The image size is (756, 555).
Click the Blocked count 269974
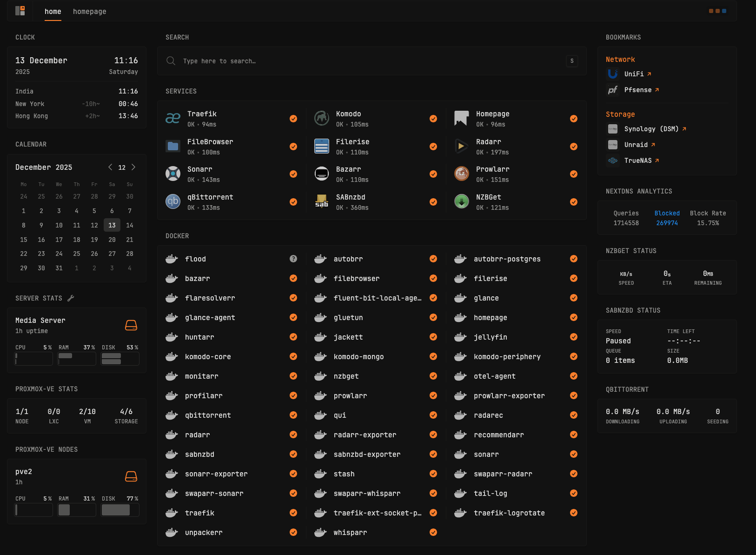click(x=667, y=223)
